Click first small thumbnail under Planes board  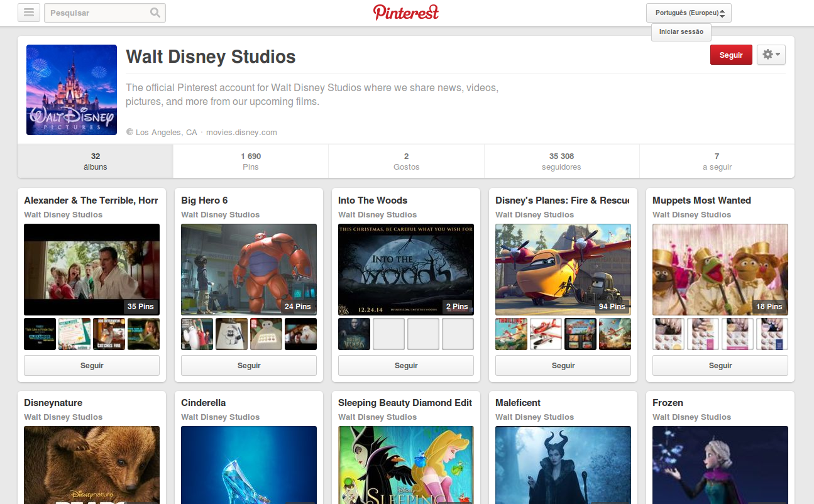click(512, 334)
